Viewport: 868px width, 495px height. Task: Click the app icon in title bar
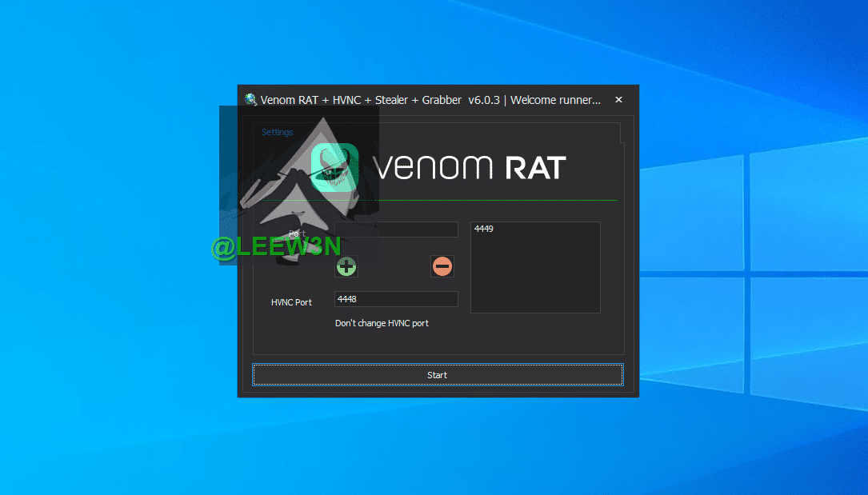(x=250, y=100)
